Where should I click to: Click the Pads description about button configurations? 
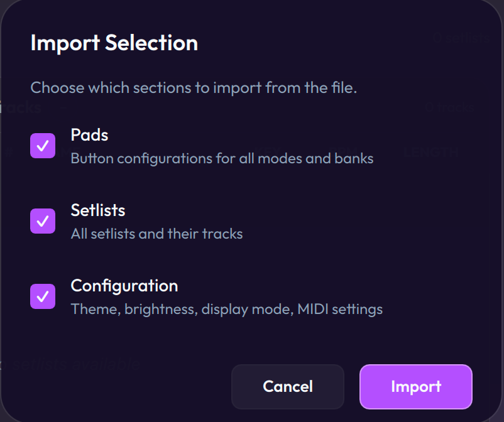tap(222, 158)
